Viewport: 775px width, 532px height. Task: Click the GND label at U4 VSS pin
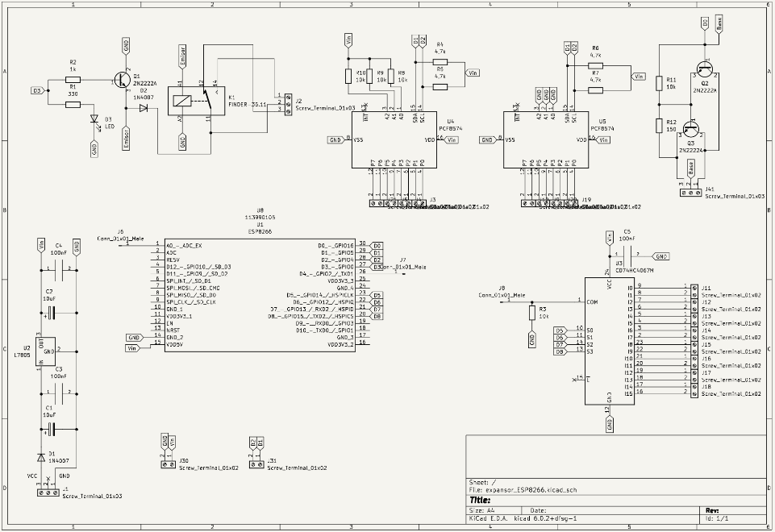[x=335, y=140]
